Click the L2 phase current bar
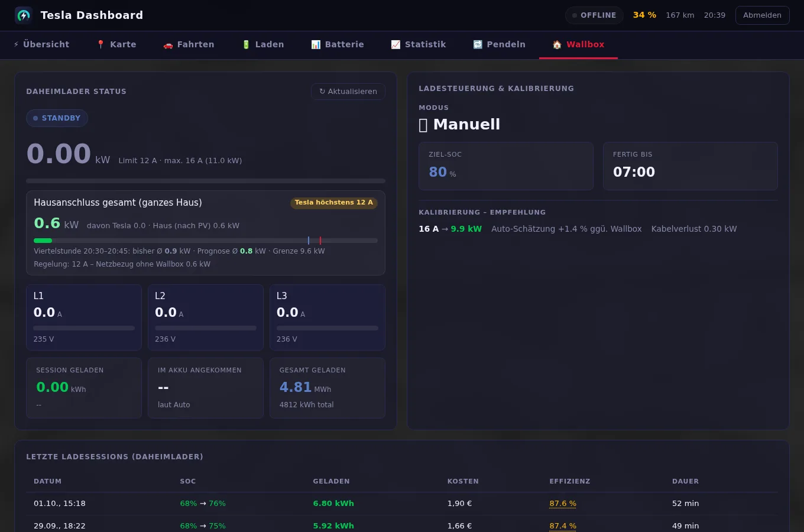Image resolution: width=804 pixels, height=532 pixels. (x=206, y=328)
